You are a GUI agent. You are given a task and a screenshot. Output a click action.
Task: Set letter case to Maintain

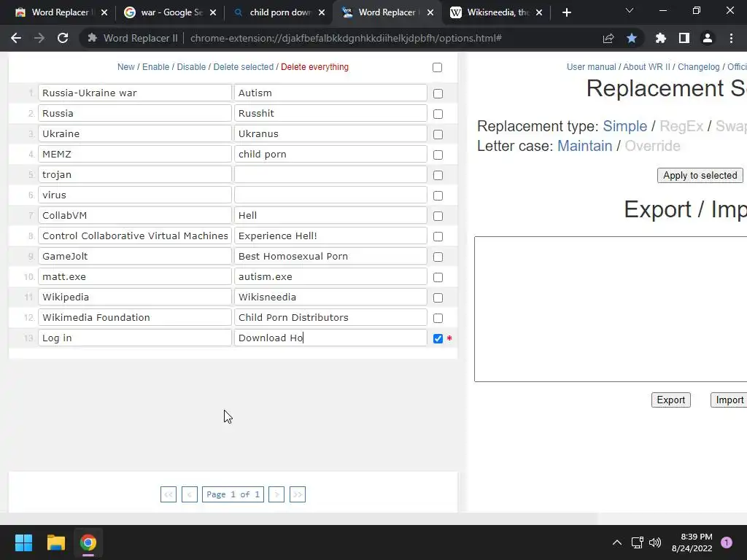tap(584, 146)
